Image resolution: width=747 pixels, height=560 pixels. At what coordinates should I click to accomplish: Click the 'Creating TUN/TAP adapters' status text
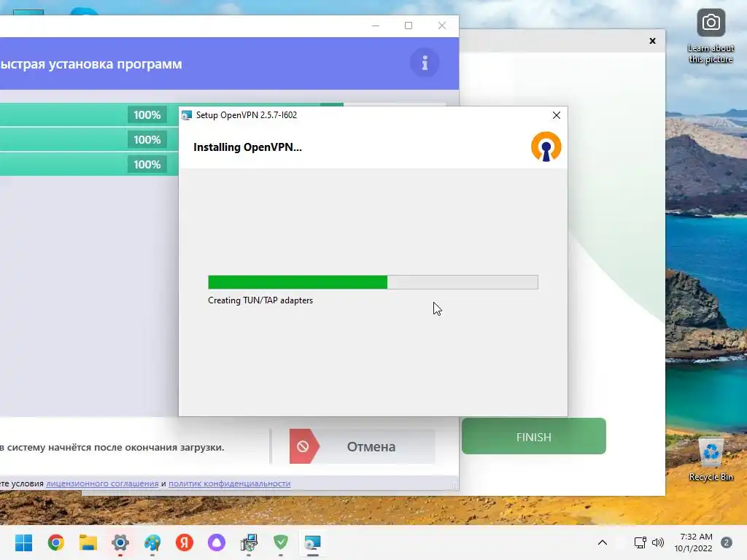pos(260,300)
